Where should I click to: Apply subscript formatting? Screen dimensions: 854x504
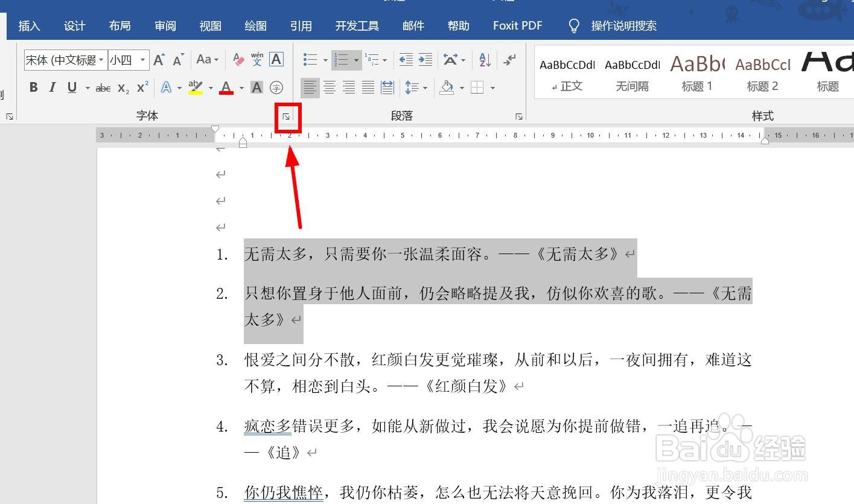tap(123, 88)
